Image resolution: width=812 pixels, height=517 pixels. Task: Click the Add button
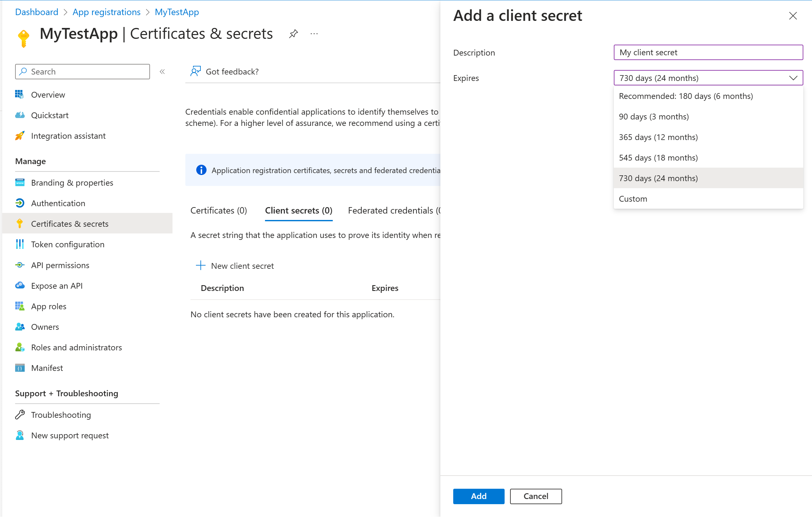pyautogui.click(x=479, y=496)
